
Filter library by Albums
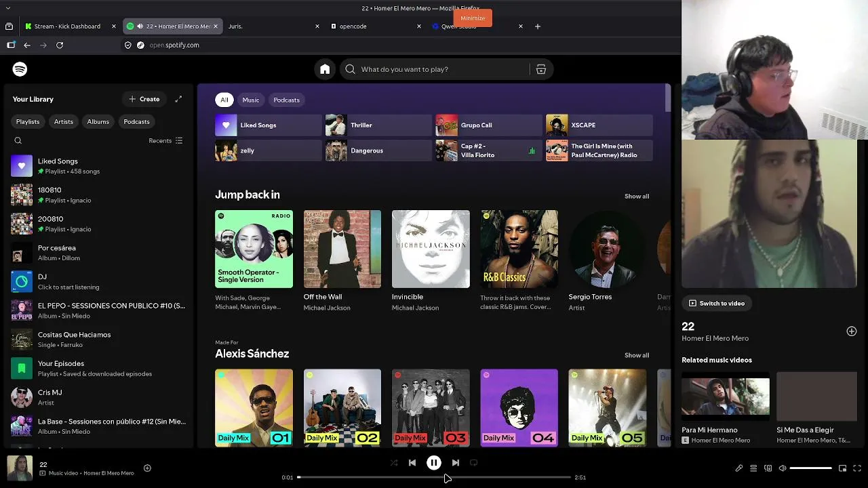98,121
